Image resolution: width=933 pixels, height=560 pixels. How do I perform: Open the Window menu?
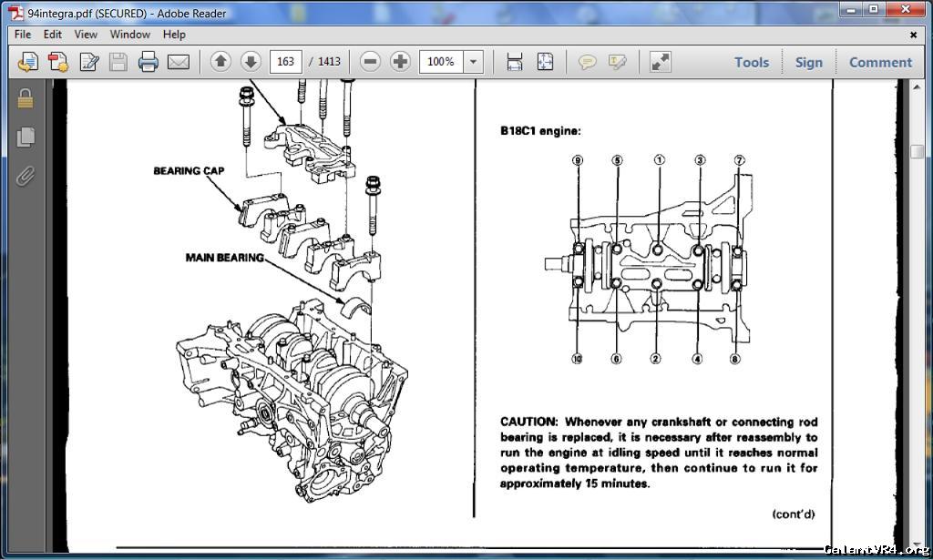(129, 35)
